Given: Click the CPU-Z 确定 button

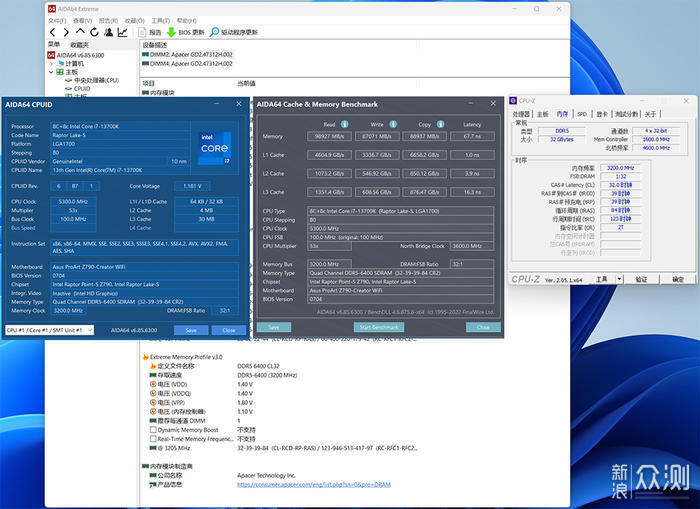Looking at the screenshot, I should [678, 279].
